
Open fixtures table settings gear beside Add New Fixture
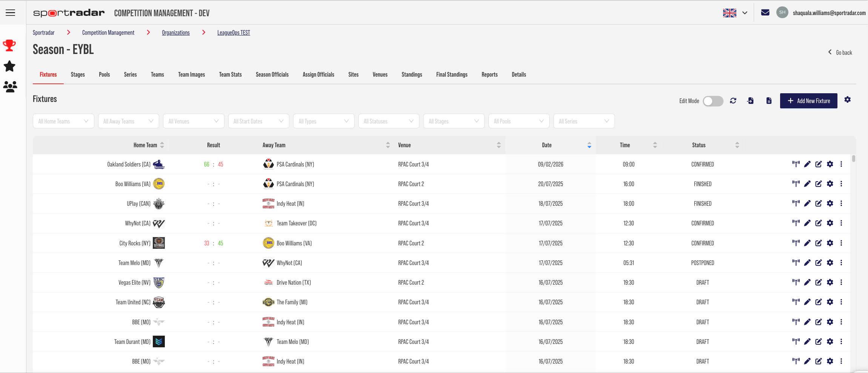click(x=848, y=100)
